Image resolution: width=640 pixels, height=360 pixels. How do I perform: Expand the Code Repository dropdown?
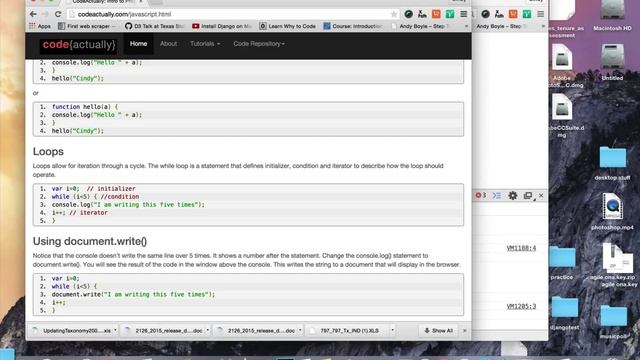point(259,44)
